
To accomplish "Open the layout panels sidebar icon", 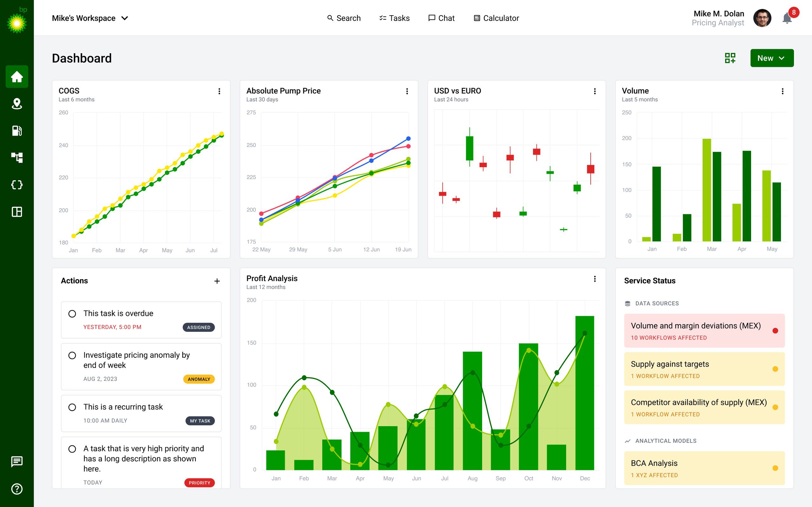I will (x=17, y=212).
